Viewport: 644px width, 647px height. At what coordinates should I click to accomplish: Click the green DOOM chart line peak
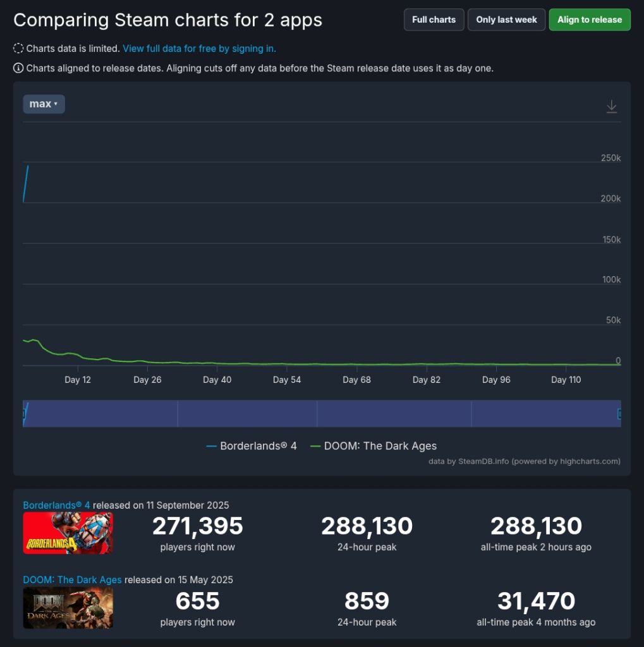click(34, 341)
